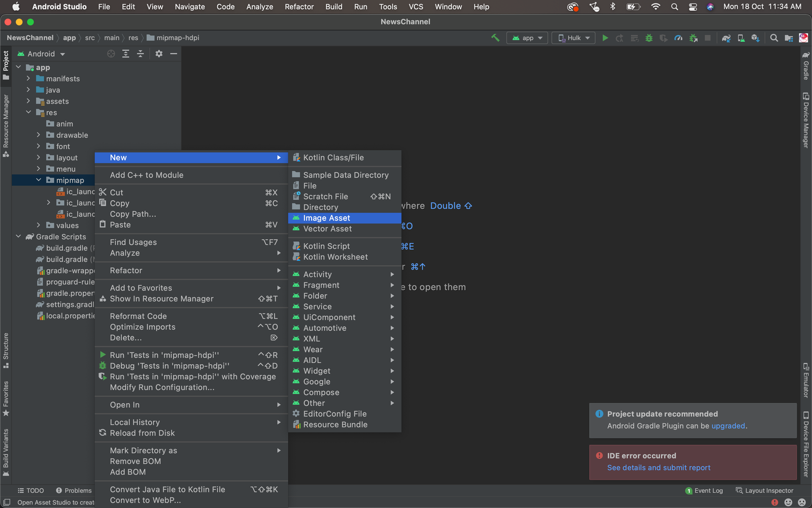Click the macOS Wi-Fi status icon
812x508 pixels.
point(655,7)
